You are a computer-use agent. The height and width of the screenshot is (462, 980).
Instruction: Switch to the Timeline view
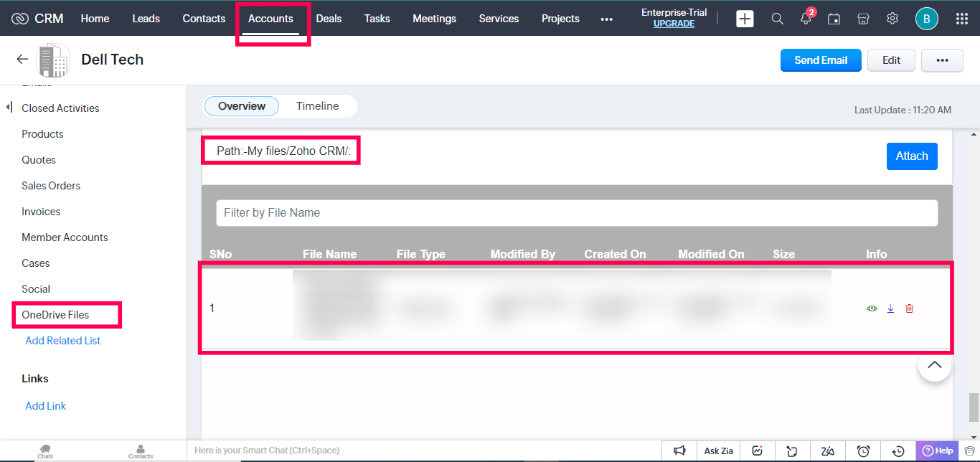pos(317,106)
